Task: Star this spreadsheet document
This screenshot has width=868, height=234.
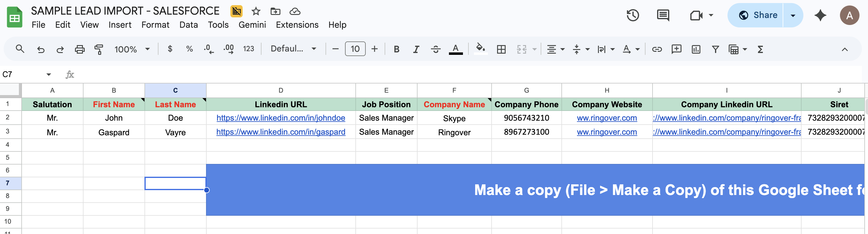Action: pos(256,12)
